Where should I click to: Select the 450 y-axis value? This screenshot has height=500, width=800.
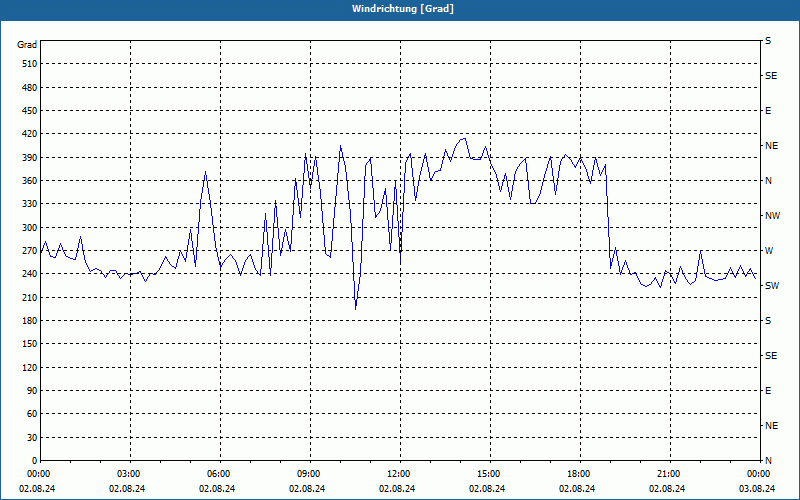click(x=30, y=111)
